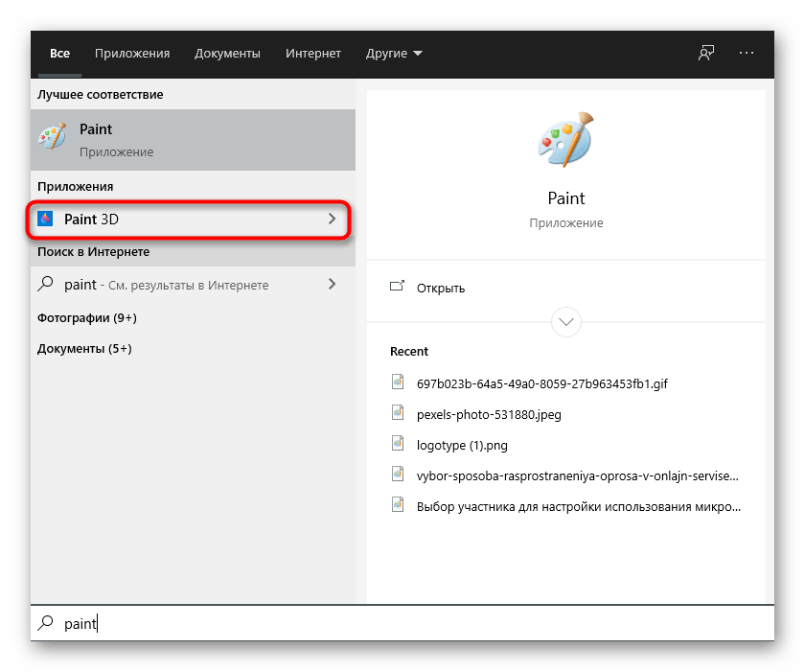Open the three-dot options menu
The image size is (805, 672).
click(747, 54)
